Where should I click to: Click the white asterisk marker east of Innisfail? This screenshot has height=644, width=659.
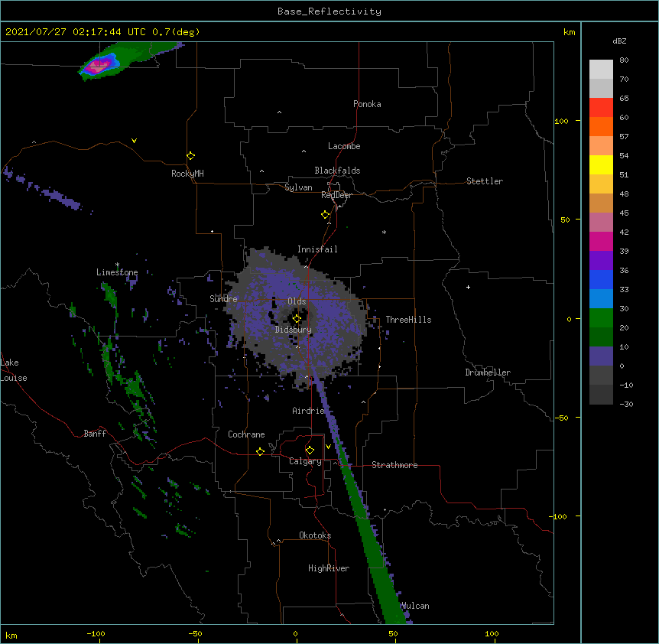tap(384, 232)
